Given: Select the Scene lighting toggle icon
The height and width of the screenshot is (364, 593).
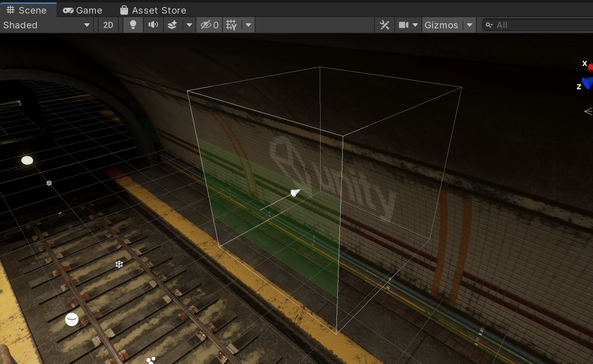Looking at the screenshot, I should tap(133, 25).
